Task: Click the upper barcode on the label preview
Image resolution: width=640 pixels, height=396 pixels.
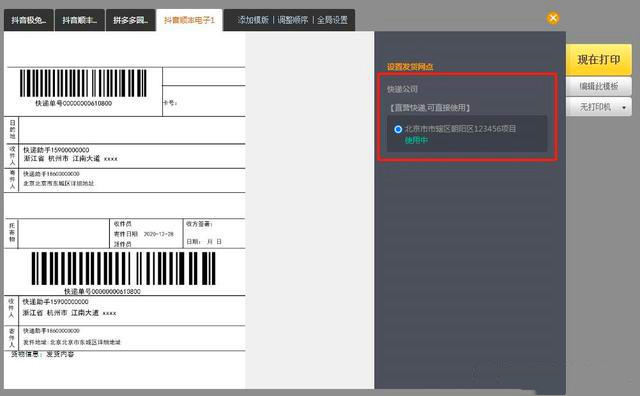Action: [x=83, y=83]
